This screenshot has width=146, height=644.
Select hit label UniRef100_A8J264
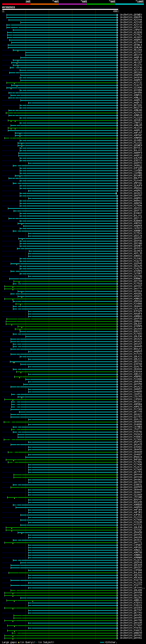[131, 50]
